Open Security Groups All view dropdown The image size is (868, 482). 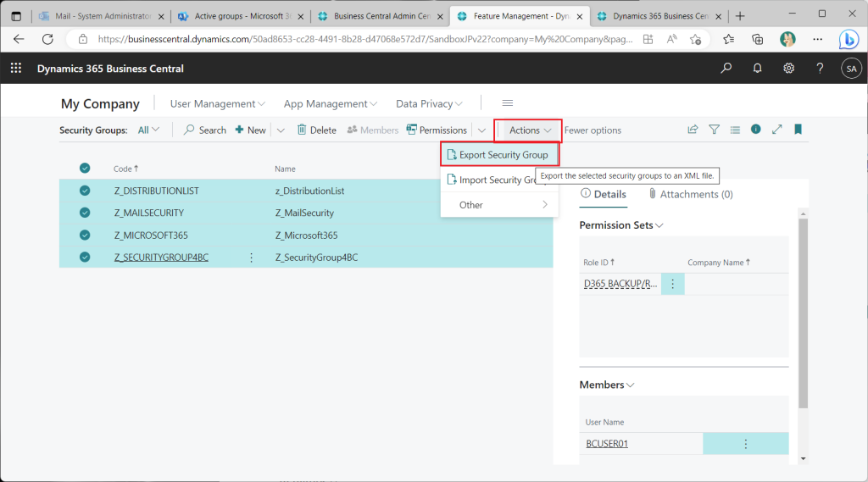tap(148, 130)
